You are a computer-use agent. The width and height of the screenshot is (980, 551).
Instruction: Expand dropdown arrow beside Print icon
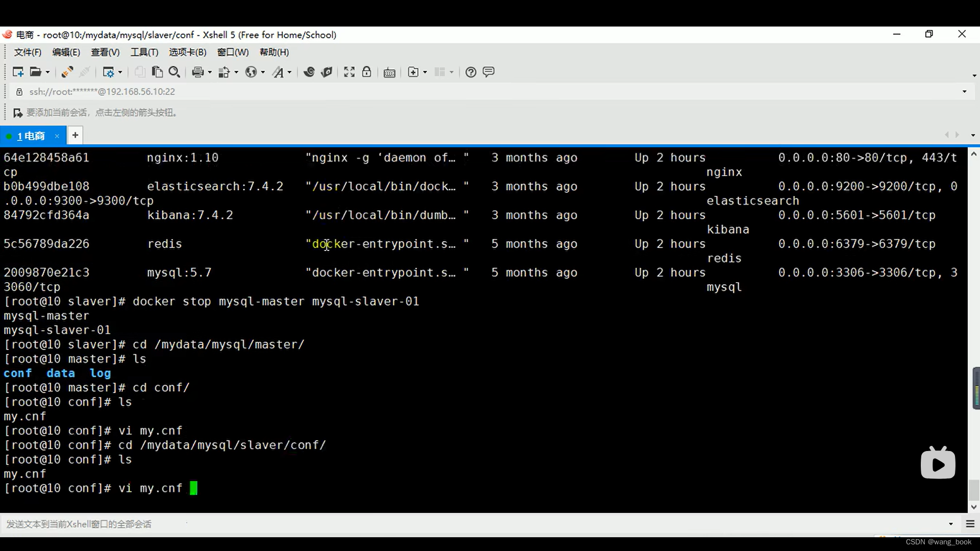[209, 72]
